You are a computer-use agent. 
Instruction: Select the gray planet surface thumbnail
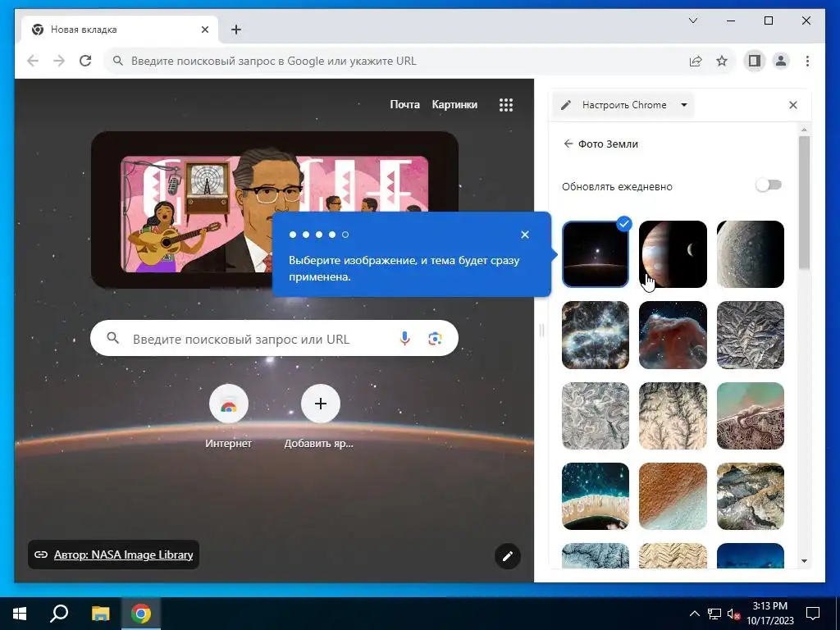750,254
